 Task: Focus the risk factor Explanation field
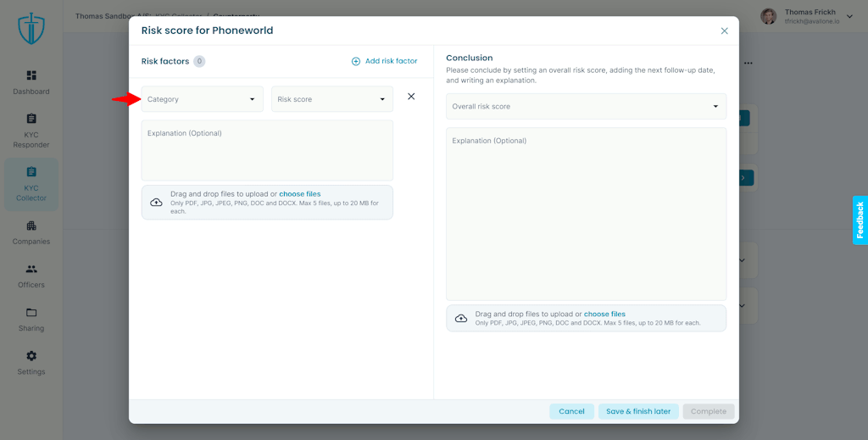267,150
